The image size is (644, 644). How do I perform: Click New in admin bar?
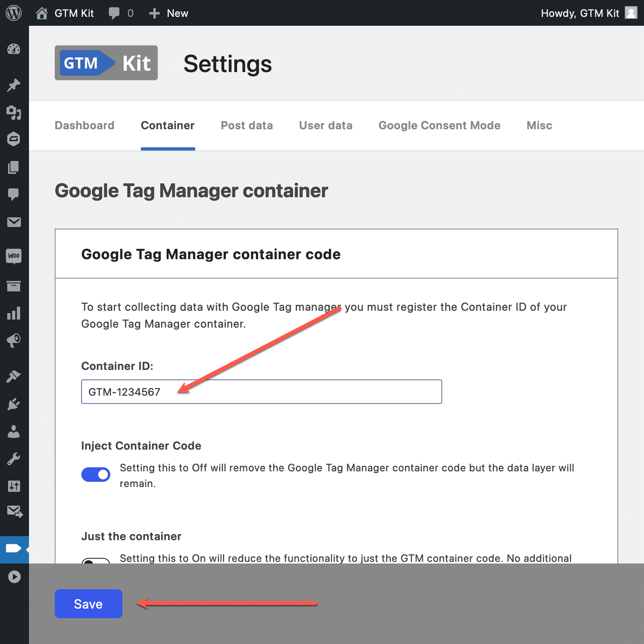coord(178,13)
